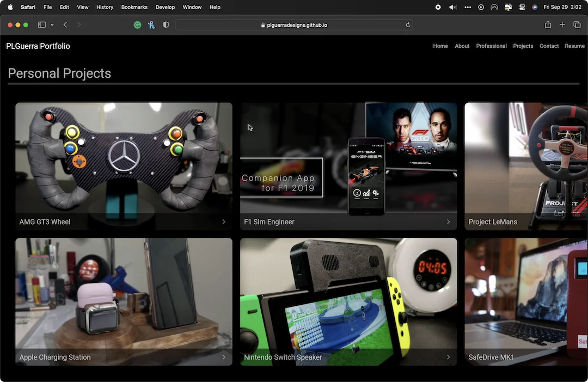Open the Resume nav link

(574, 46)
